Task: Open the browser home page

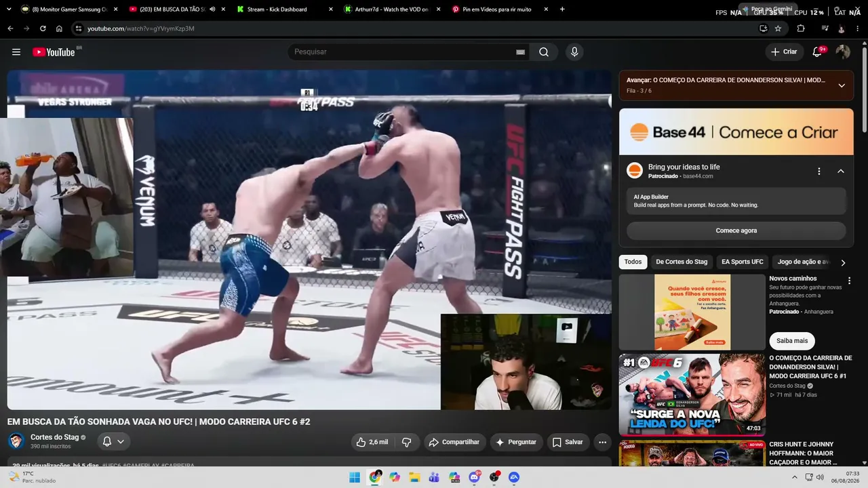Action: click(x=59, y=28)
